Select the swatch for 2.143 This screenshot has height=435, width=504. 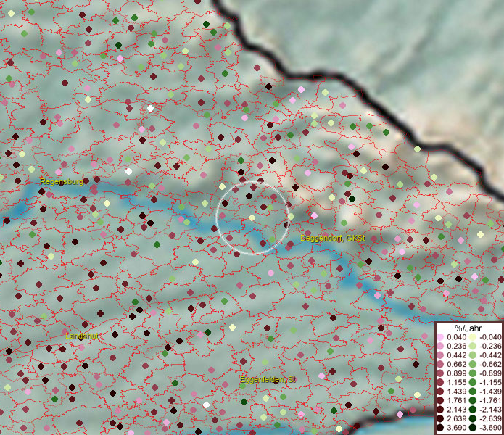(x=440, y=410)
